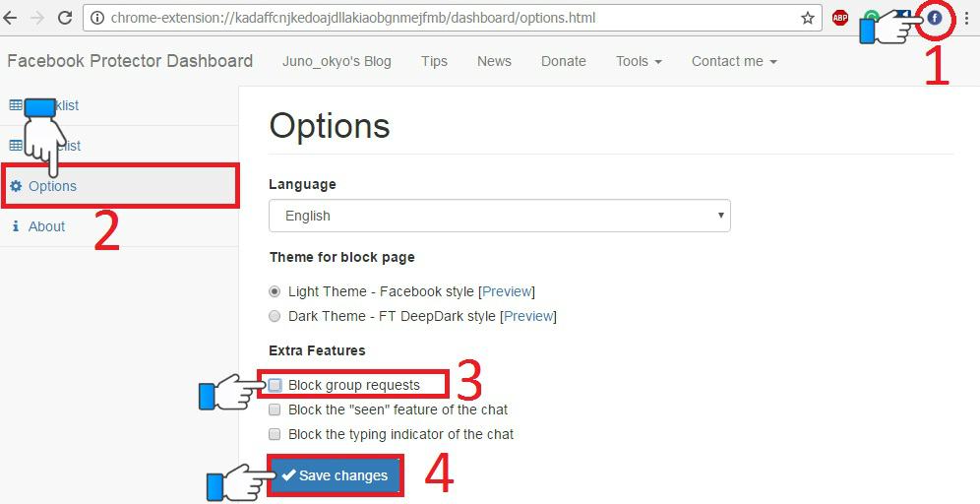Open the Tips navbar item
980x504 pixels.
tap(434, 61)
